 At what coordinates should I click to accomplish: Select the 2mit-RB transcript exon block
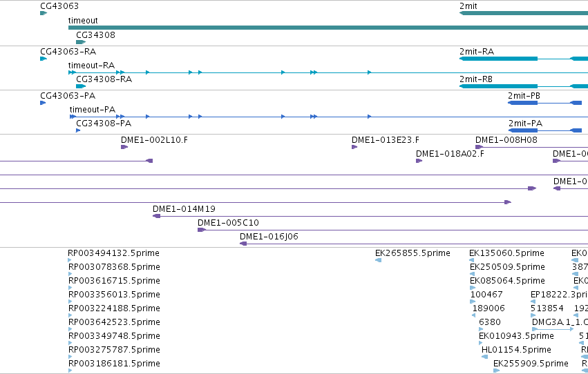498,86
